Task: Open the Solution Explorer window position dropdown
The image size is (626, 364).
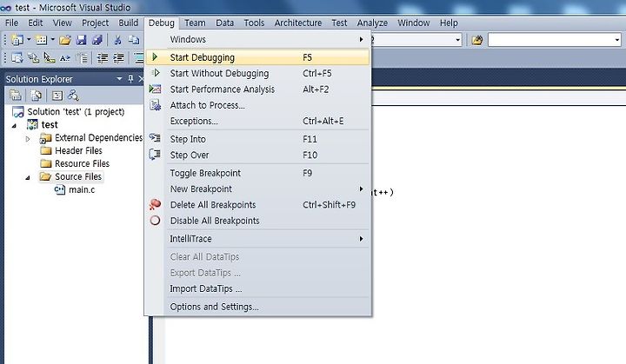Action: 119,79
